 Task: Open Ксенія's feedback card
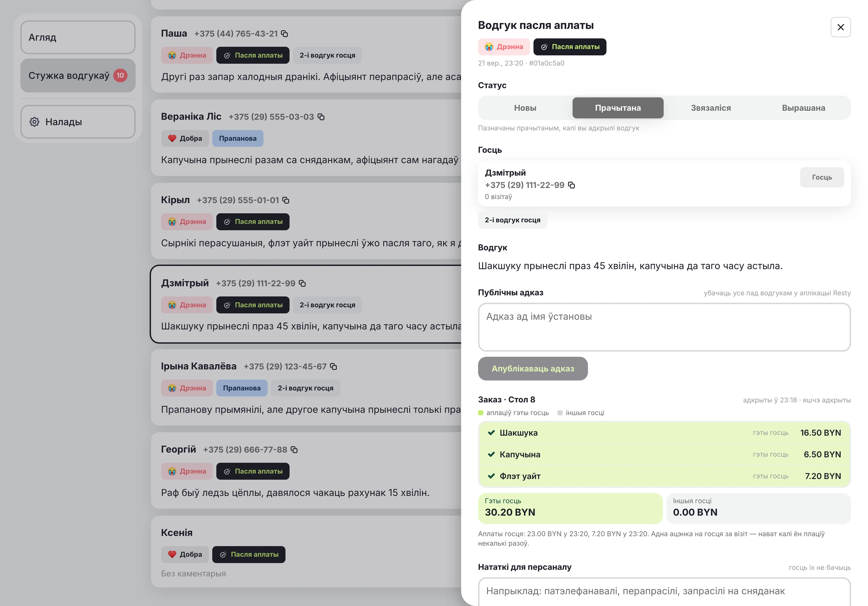[x=306, y=551]
